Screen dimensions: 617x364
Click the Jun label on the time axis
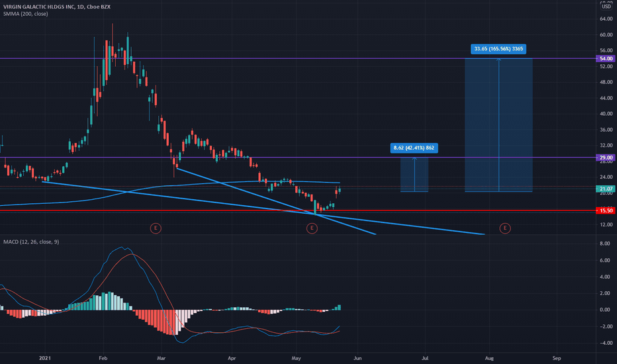[357, 358]
